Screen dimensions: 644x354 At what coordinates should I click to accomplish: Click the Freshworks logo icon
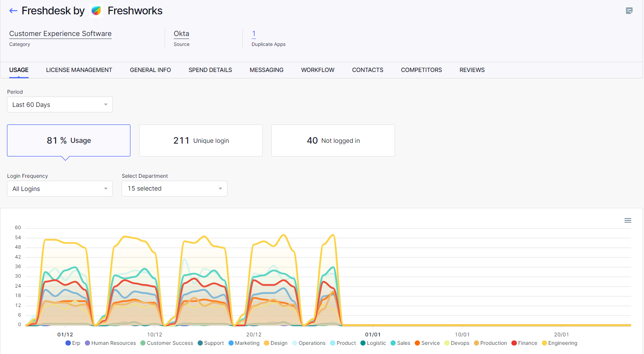(x=96, y=11)
